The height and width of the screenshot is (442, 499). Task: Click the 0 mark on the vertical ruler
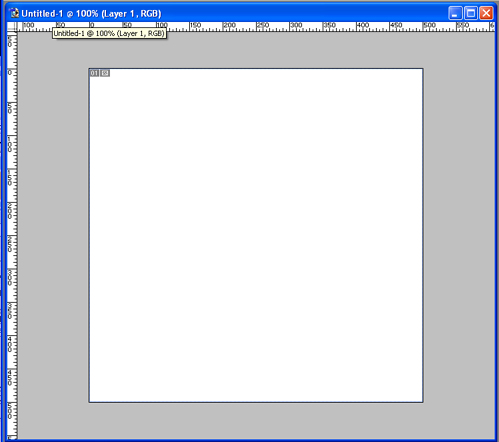pos(10,73)
